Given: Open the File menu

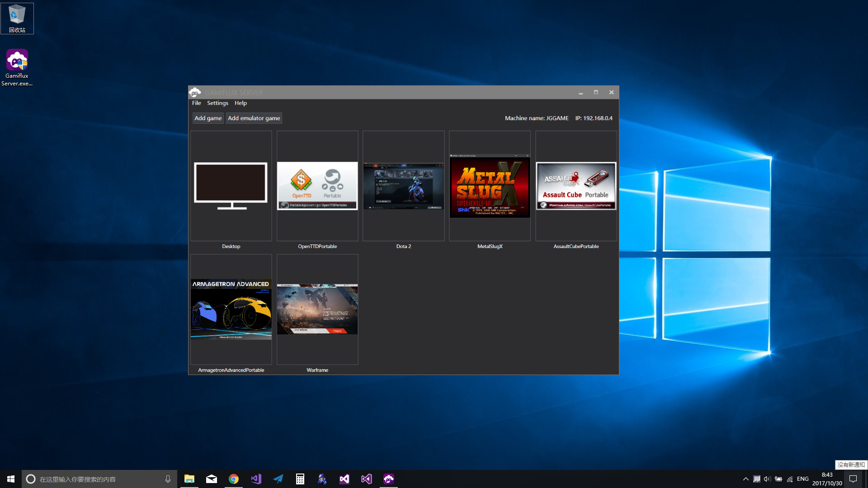Looking at the screenshot, I should tap(196, 103).
